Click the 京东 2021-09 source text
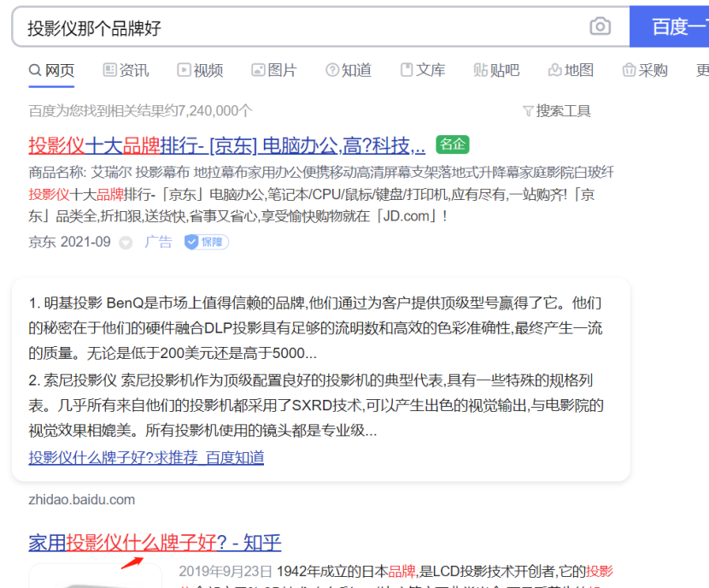The image size is (709, 588). [69, 242]
